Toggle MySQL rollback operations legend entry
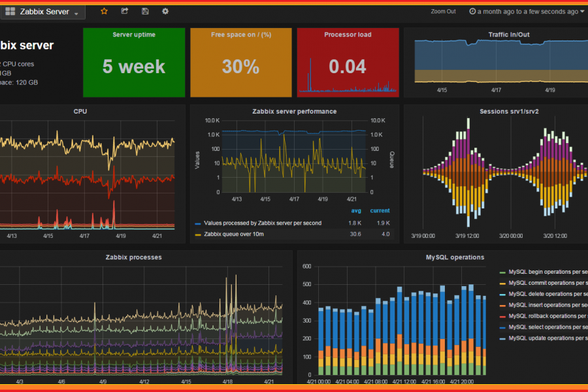This screenshot has height=392, width=588. [x=548, y=316]
